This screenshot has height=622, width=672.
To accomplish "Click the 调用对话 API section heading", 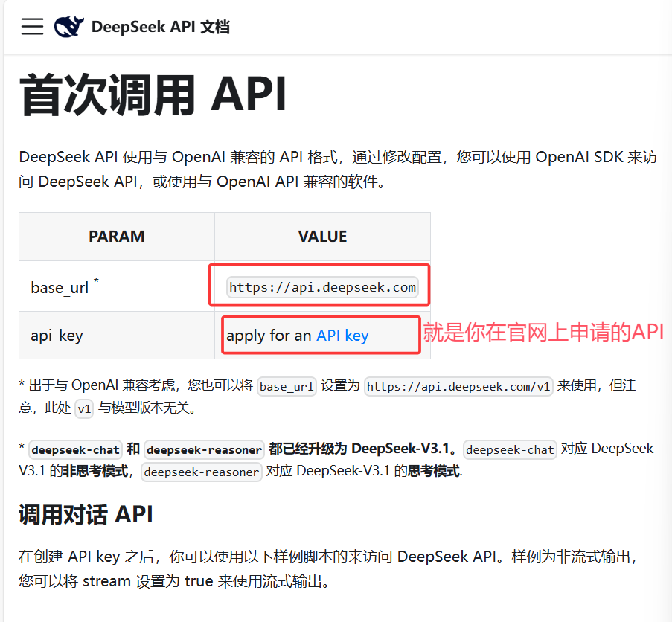I will coord(86,514).
